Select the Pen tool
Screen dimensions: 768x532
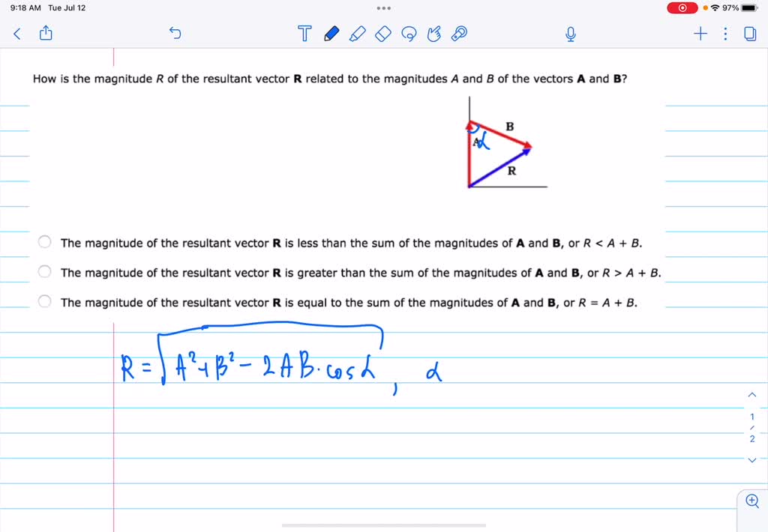(x=331, y=33)
